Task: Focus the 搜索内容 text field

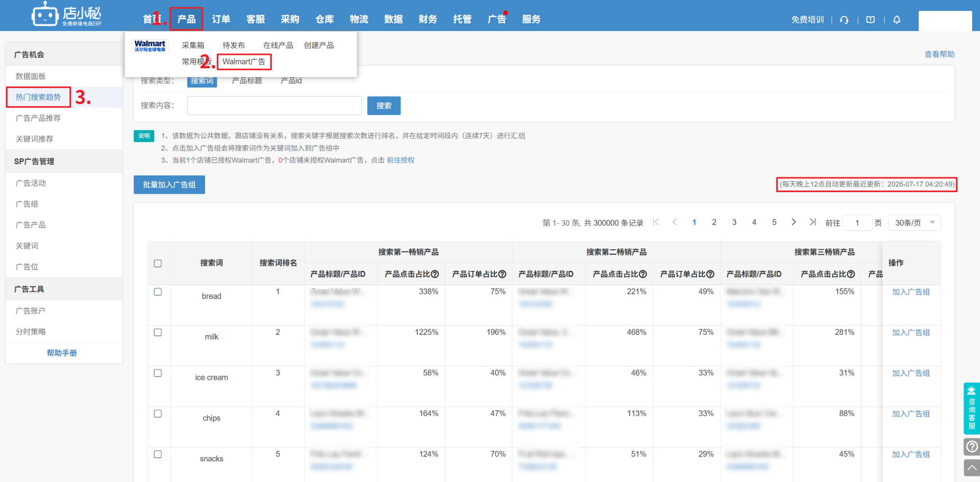Action: coord(274,106)
